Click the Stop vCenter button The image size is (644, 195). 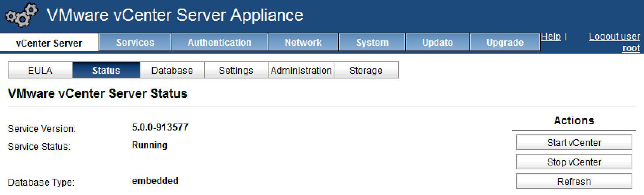(x=574, y=162)
